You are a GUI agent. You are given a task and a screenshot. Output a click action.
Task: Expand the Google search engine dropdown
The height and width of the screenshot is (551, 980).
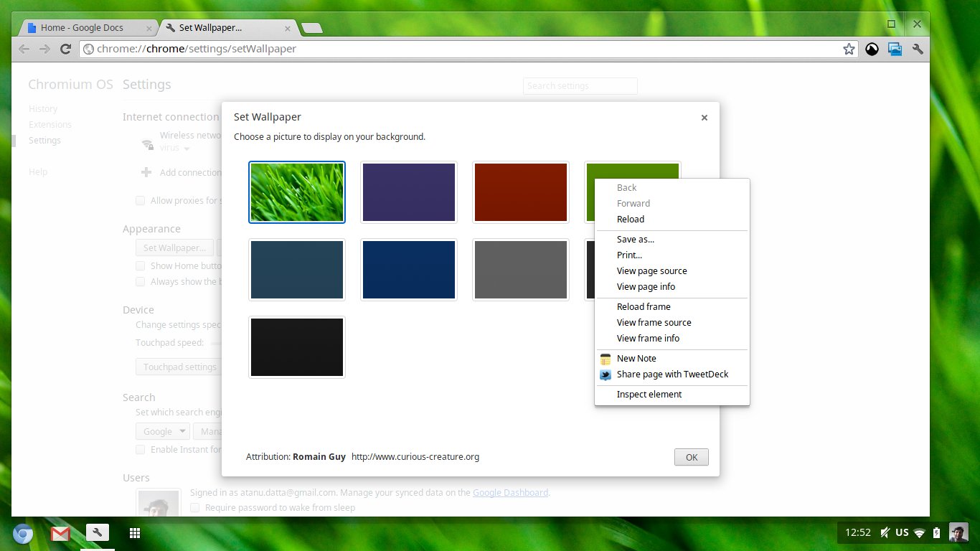click(x=162, y=431)
